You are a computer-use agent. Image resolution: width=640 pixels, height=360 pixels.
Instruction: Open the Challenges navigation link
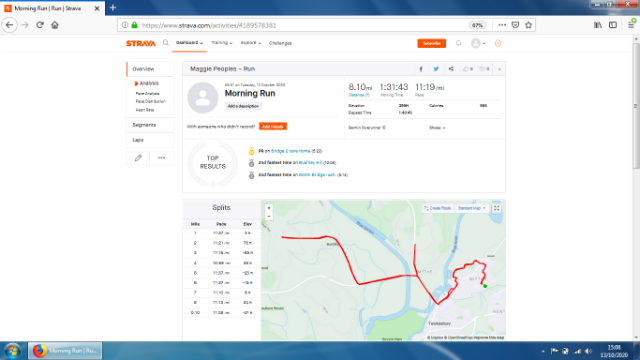coord(280,43)
